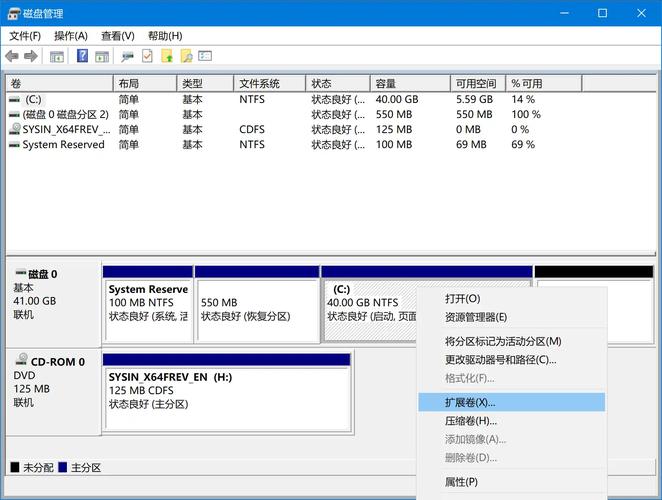
Task: Select 扩展卷(X)... in the context menu
Action: 511,402
